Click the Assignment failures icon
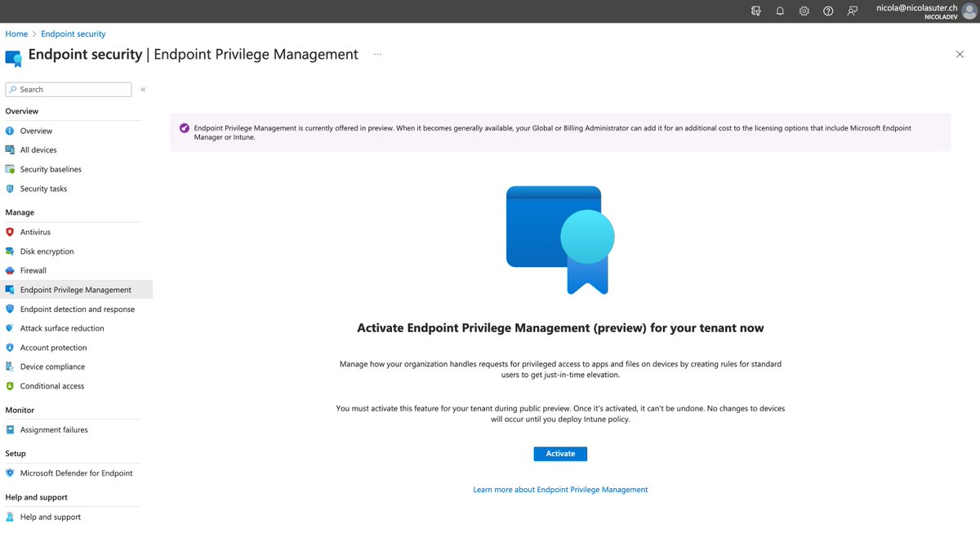980x533 pixels. coord(10,429)
